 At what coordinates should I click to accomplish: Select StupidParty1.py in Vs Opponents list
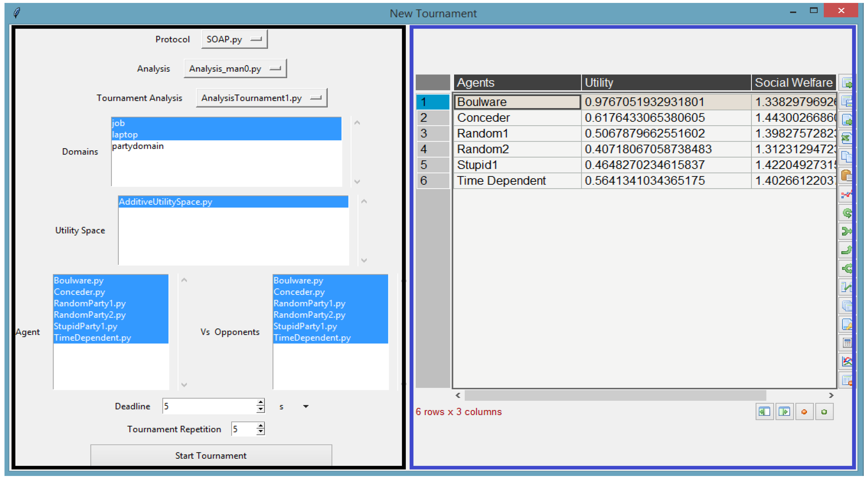pos(305,326)
